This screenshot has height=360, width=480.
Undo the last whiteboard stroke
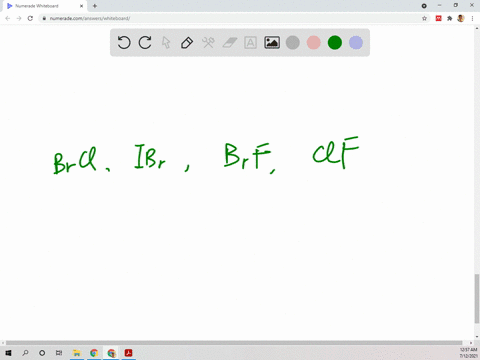point(124,43)
